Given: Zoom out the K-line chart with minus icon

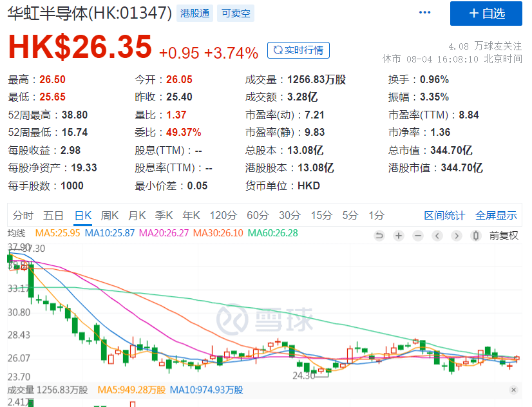Looking at the screenshot, I should point(418,236).
